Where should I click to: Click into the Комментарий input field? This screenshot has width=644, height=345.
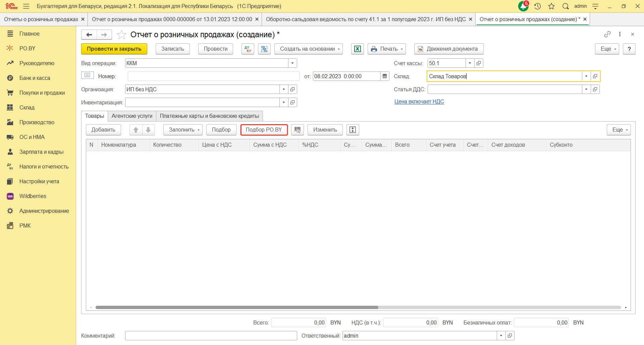pyautogui.click(x=211, y=336)
